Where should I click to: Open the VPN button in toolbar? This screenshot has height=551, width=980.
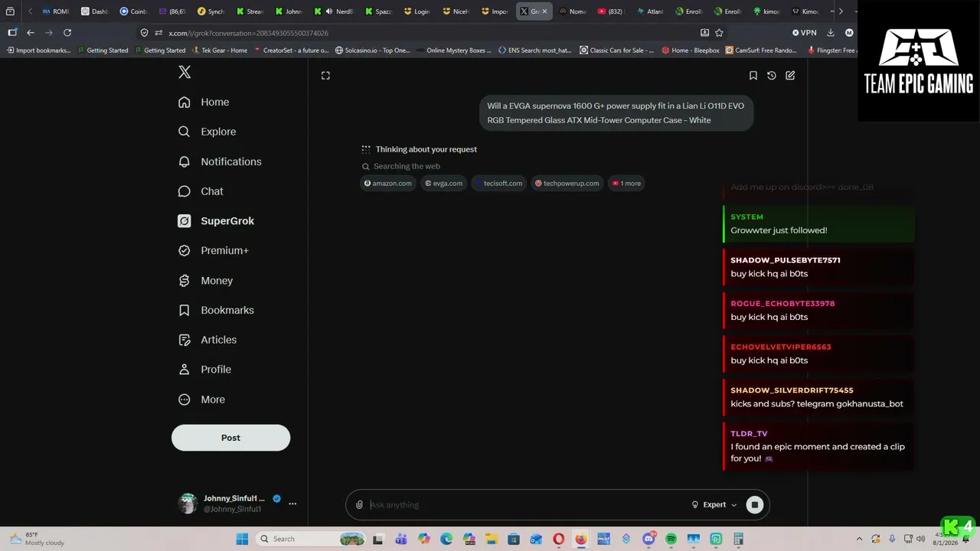pyautogui.click(x=805, y=33)
